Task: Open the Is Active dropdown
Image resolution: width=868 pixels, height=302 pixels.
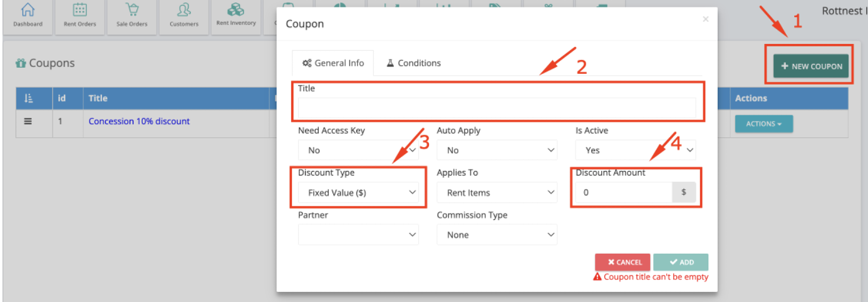Action: tap(636, 150)
